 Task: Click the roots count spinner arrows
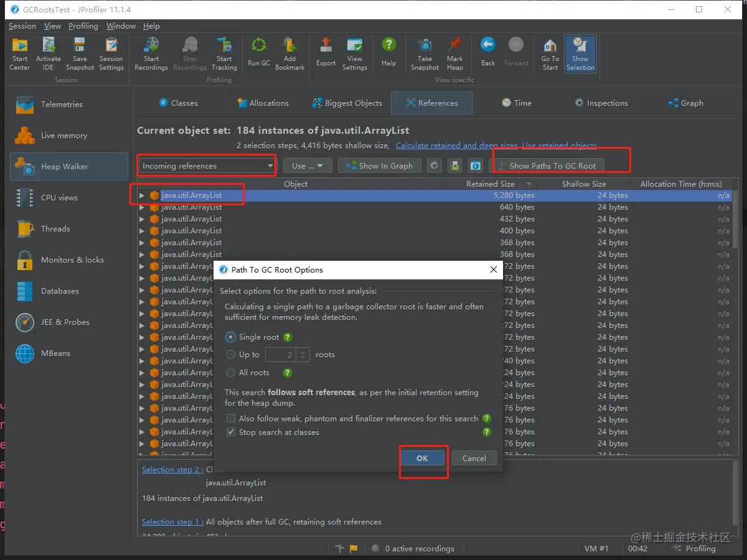tap(303, 355)
